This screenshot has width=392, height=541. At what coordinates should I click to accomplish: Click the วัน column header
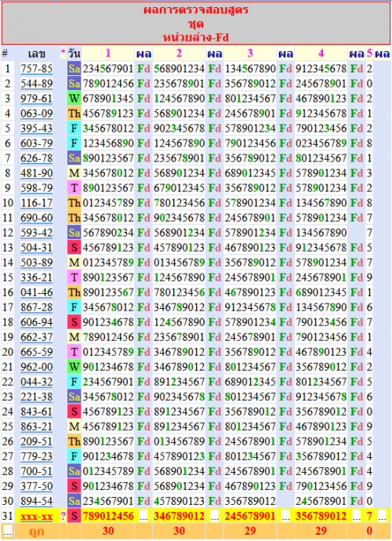click(x=74, y=53)
